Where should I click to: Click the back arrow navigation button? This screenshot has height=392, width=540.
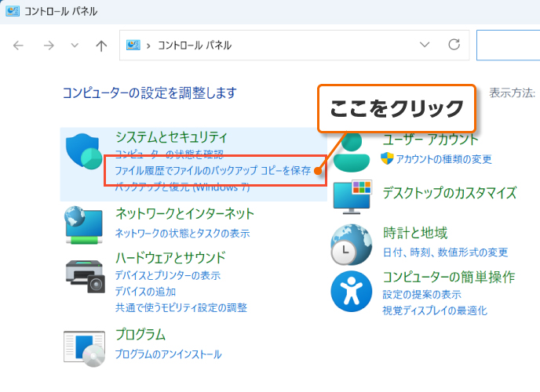tap(19, 45)
